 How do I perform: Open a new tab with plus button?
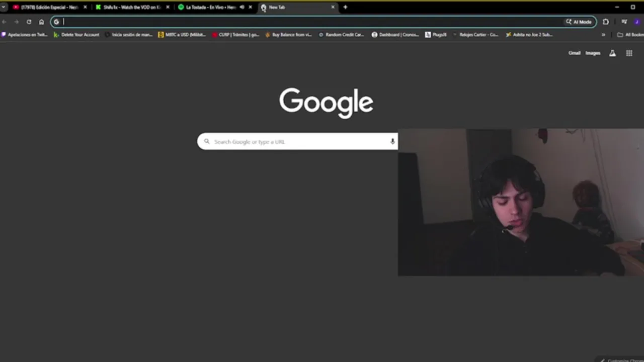point(345,7)
